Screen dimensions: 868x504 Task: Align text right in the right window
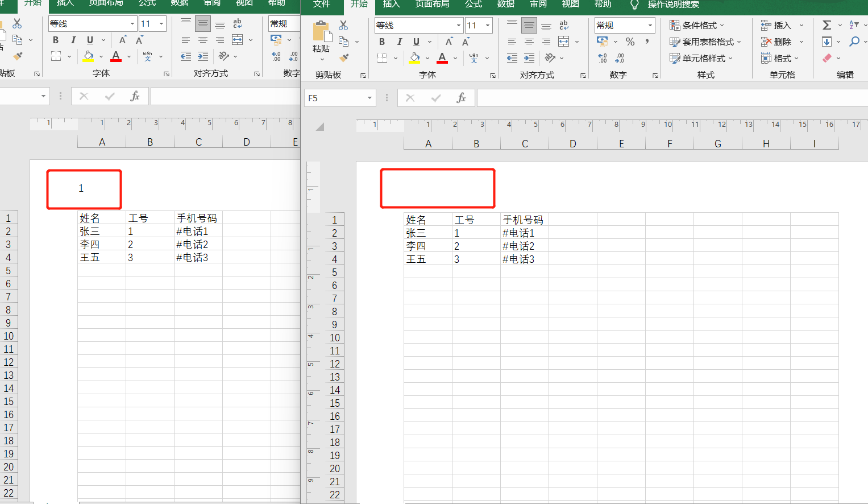tap(546, 42)
